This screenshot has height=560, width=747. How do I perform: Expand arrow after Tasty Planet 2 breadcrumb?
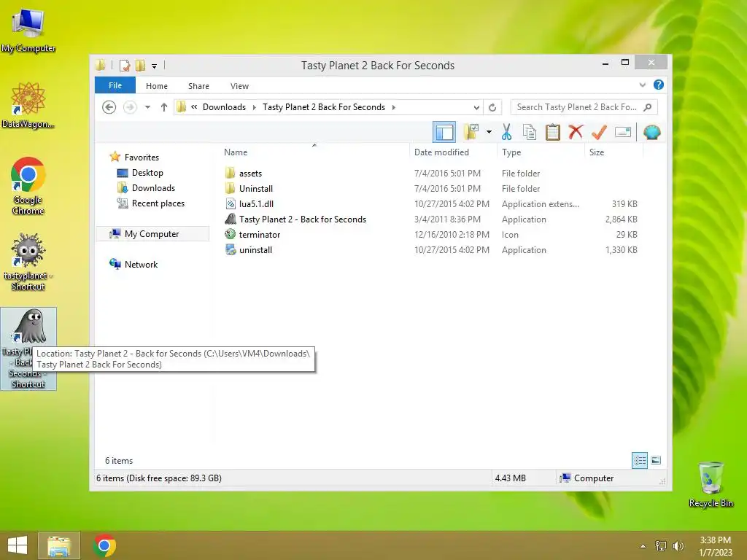pyautogui.click(x=393, y=107)
